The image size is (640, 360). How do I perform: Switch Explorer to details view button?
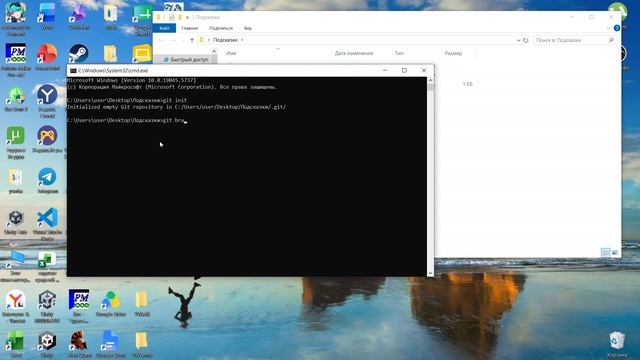point(606,252)
